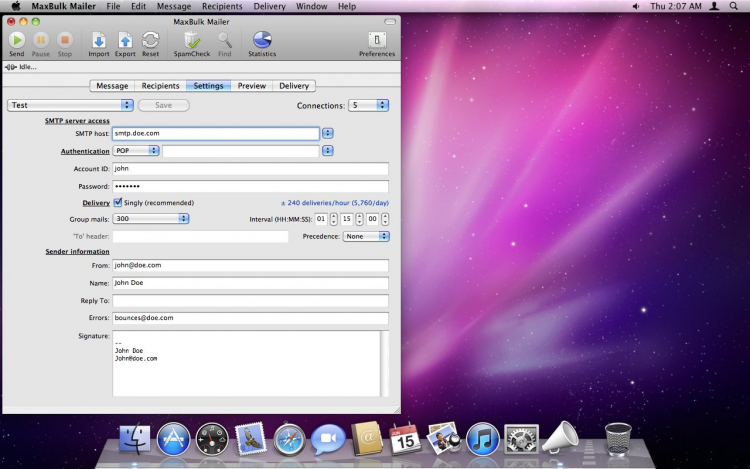Screen dimensions: 750x469
Task: Click the Reset toolbar icon
Action: pyautogui.click(x=151, y=40)
